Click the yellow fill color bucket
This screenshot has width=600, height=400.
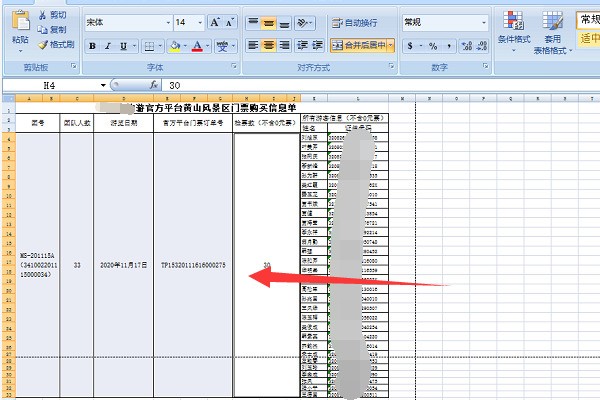coord(175,47)
